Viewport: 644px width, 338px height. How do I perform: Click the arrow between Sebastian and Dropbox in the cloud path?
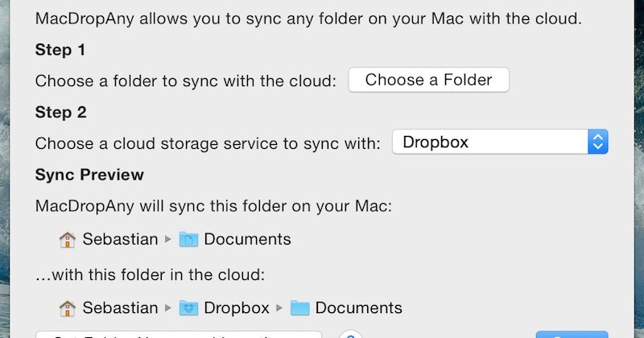tap(168, 307)
